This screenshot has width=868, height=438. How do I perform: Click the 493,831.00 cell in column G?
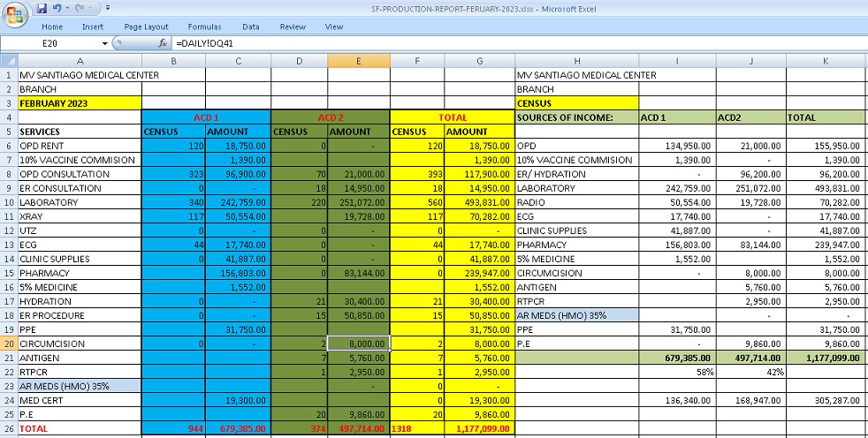coord(479,202)
